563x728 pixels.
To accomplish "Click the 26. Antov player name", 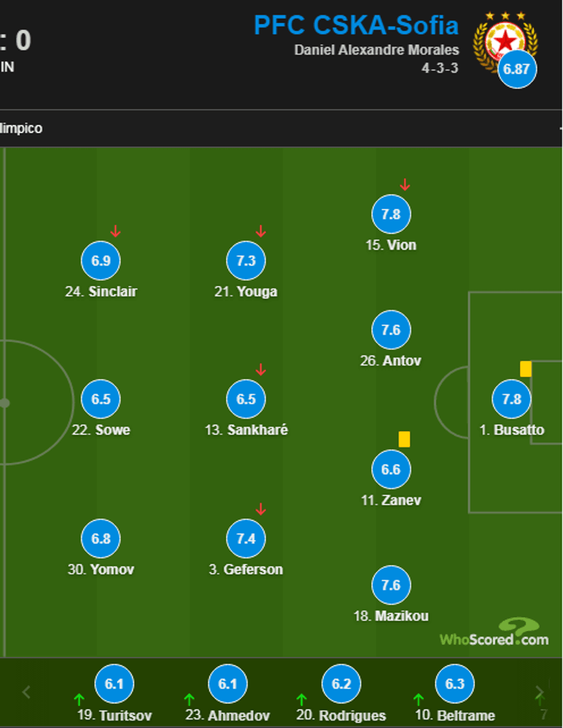I will click(391, 361).
